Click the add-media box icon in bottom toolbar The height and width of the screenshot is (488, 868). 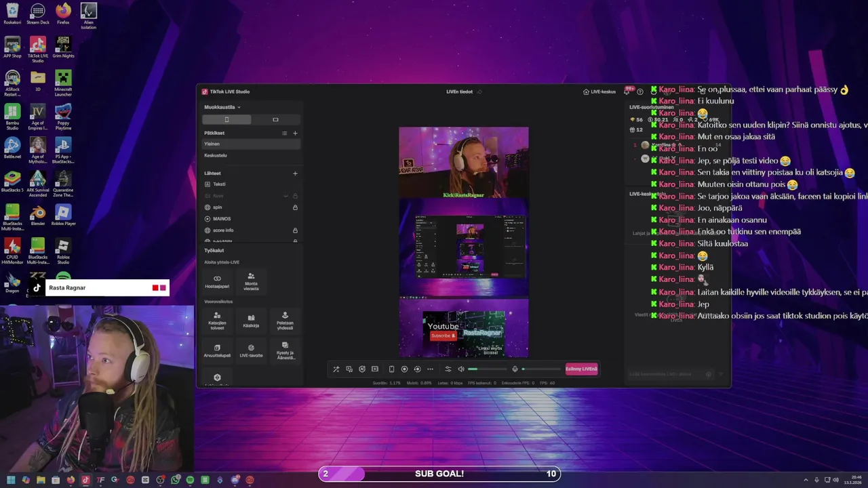pyautogui.click(x=374, y=369)
